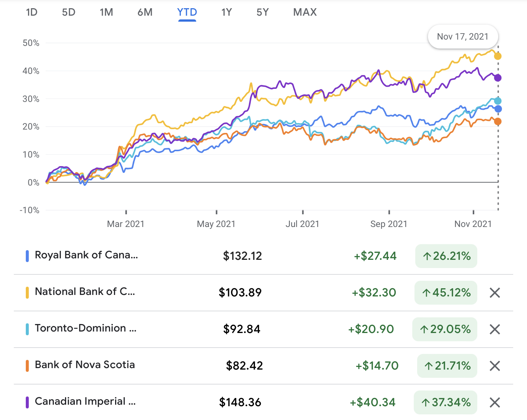Click the 26.21% gain badge

pos(446,256)
